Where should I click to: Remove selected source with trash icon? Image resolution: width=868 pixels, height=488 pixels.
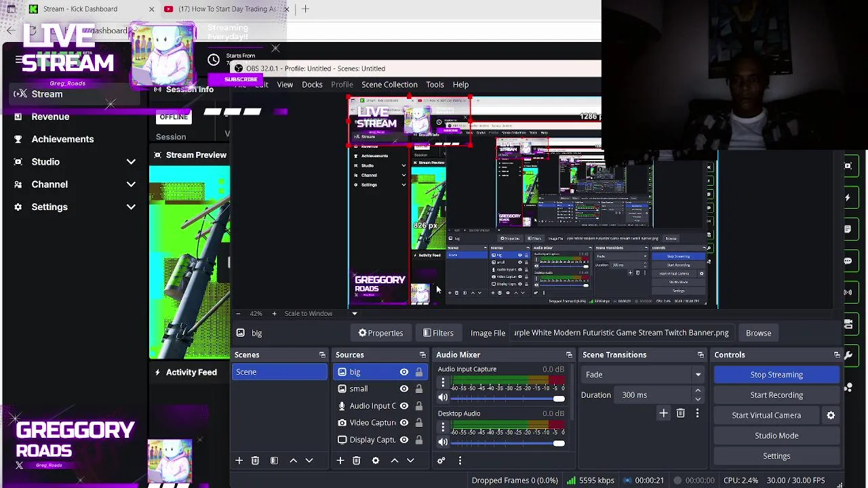pos(356,461)
